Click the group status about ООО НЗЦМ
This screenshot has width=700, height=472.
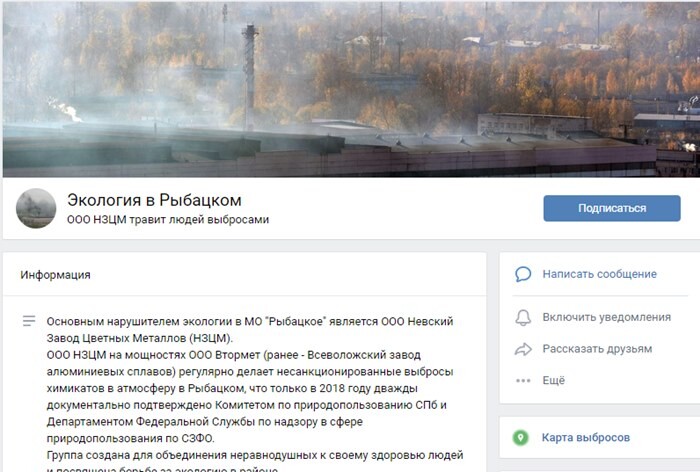(168, 220)
